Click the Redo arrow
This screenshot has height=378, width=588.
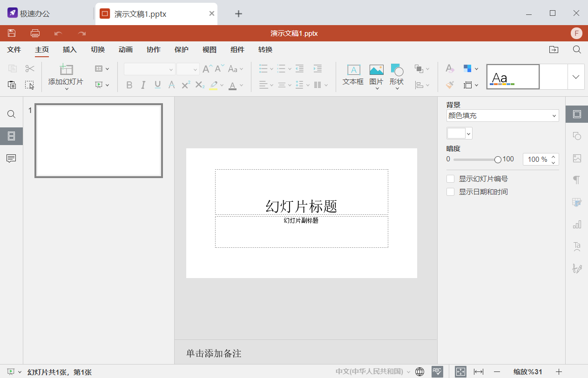pos(82,33)
